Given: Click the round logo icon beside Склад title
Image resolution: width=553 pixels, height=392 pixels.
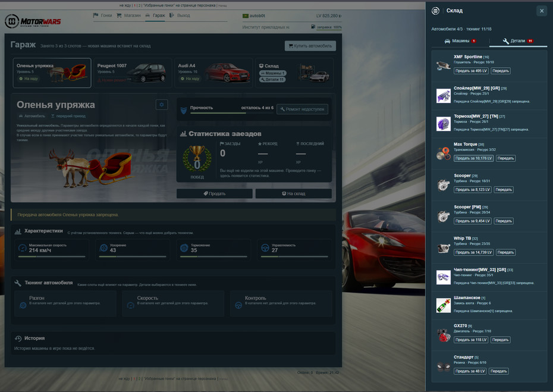Looking at the screenshot, I should 435,11.
